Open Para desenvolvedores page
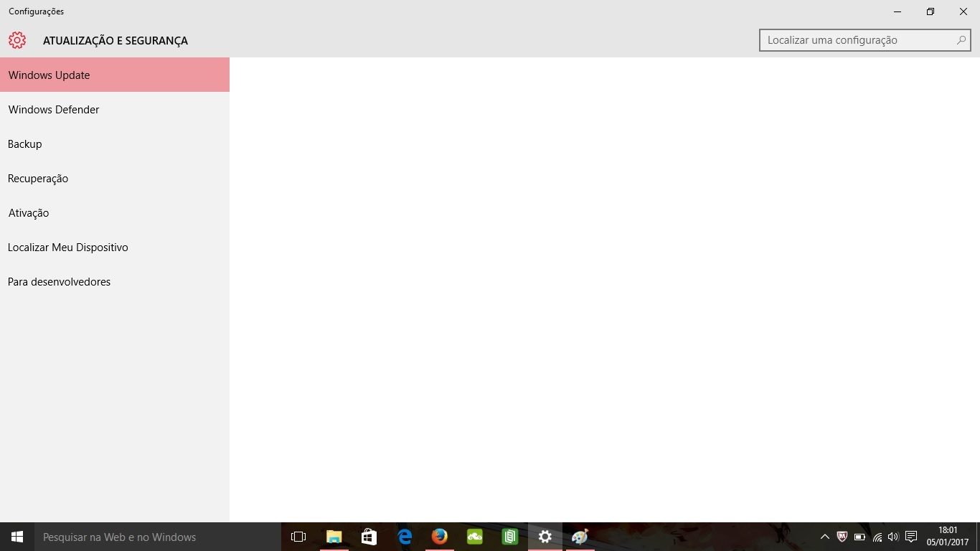The image size is (980, 551). pos(115,281)
